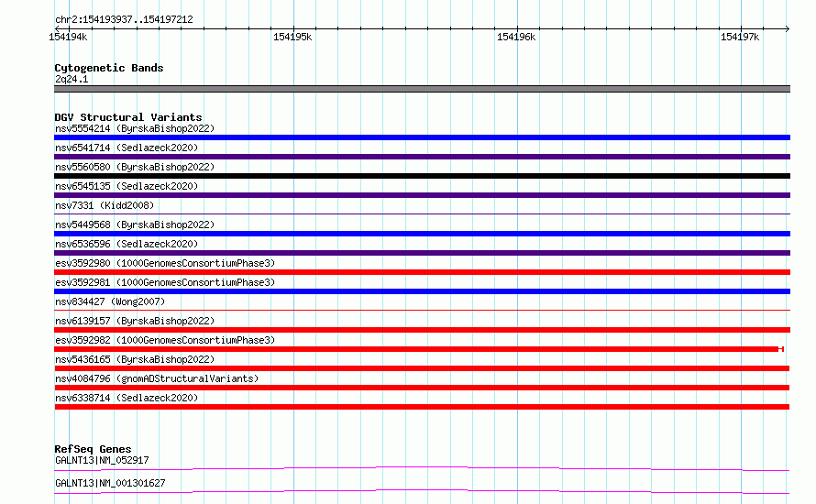
Task: Select the blue bar for nsv5554214
Action: pyautogui.click(x=422, y=137)
